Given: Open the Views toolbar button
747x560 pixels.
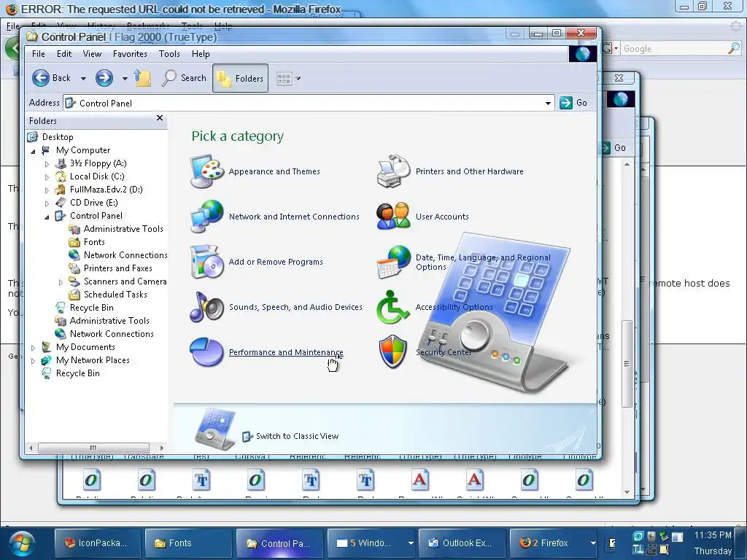Looking at the screenshot, I should coord(284,79).
